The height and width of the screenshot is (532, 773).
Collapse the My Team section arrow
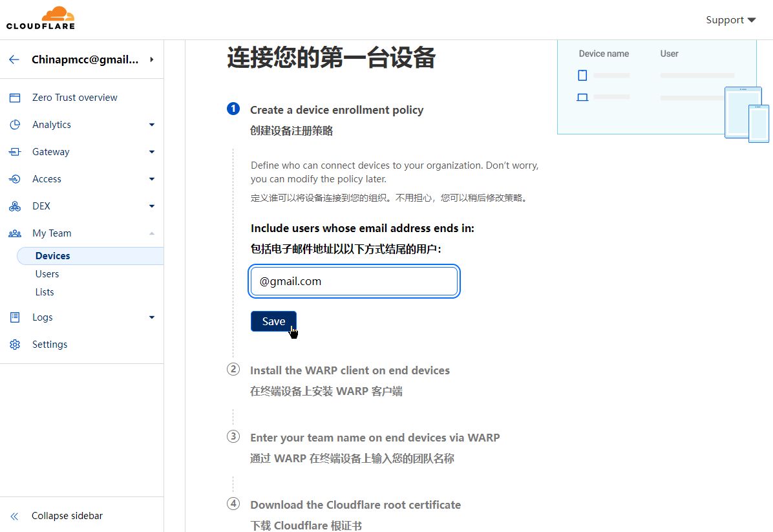(x=152, y=233)
